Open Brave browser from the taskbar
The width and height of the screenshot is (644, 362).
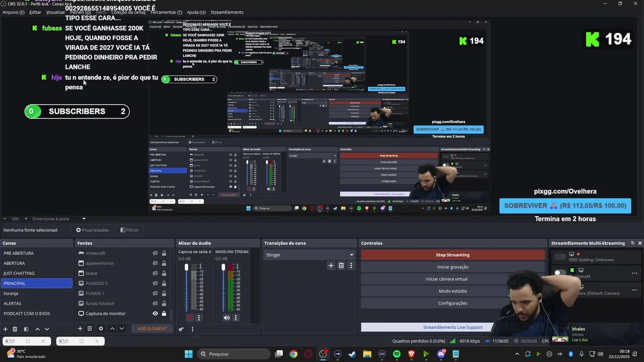pos(412,354)
